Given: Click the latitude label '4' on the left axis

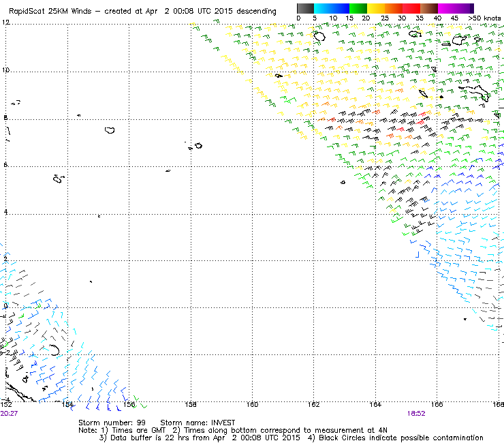Looking at the screenshot, I should coord(5,213).
